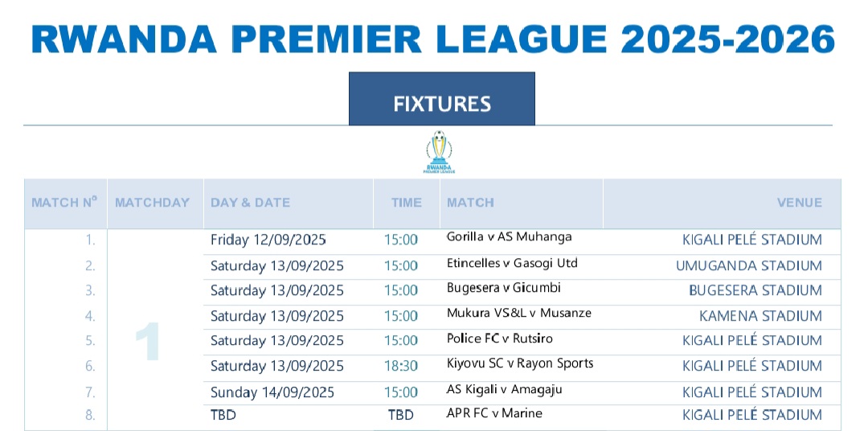Click the 18:30 kickoff time

(x=400, y=366)
